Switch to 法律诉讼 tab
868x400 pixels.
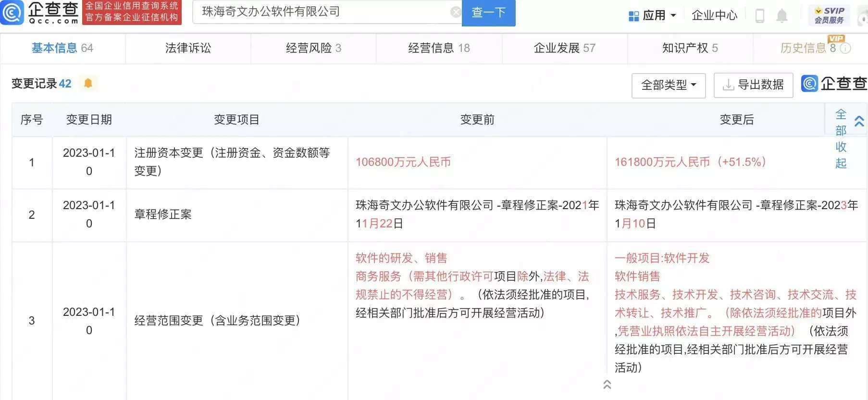click(188, 48)
